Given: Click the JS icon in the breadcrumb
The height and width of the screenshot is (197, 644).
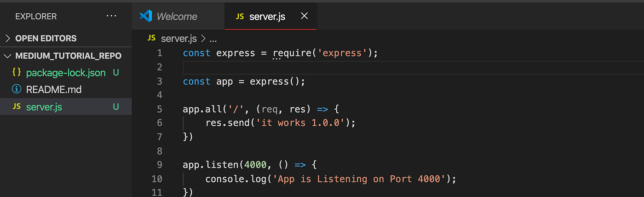Looking at the screenshot, I should (x=152, y=38).
